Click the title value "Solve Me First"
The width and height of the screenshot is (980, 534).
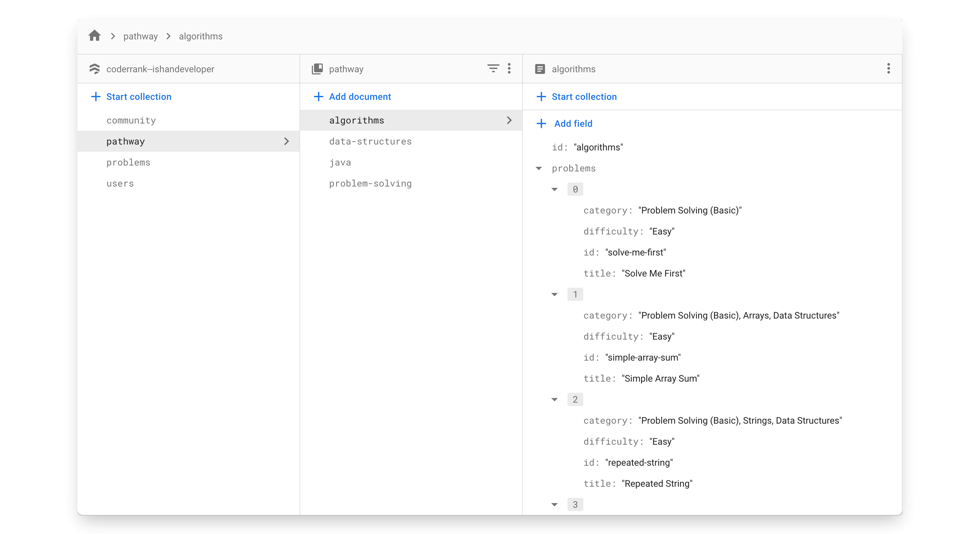tap(653, 273)
